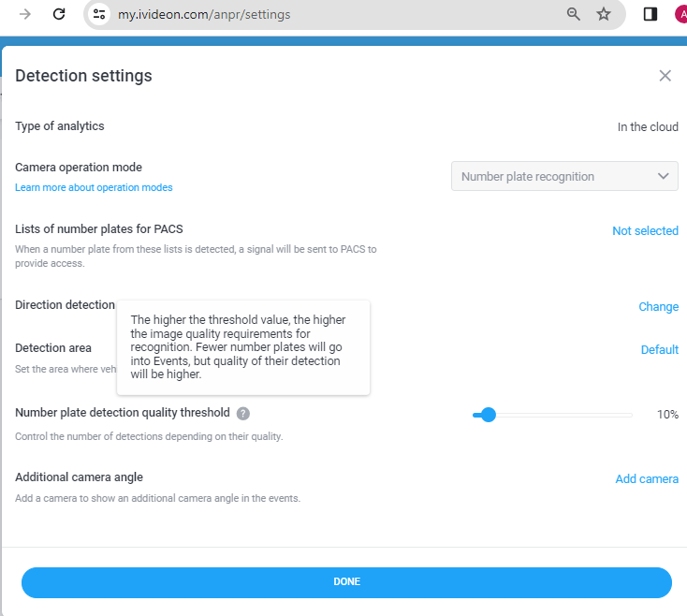Screen dimensions: 687x616
Task: Click the 'Direction detection' label
Action: tap(65, 305)
